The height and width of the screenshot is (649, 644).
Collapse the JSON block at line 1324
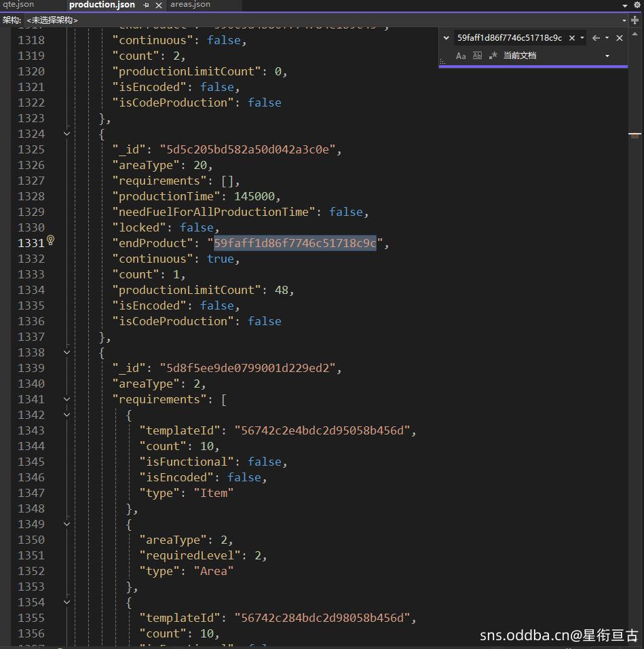pyautogui.click(x=67, y=134)
